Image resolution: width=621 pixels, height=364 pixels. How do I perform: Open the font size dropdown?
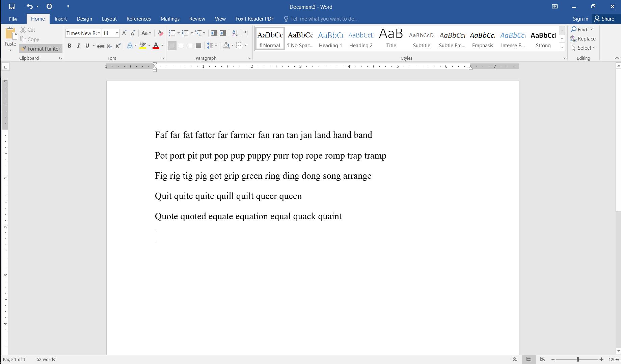pyautogui.click(x=117, y=33)
